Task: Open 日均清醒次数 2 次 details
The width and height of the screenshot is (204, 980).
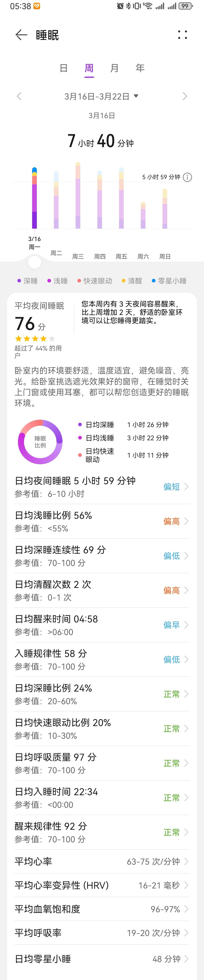Action: (102, 590)
